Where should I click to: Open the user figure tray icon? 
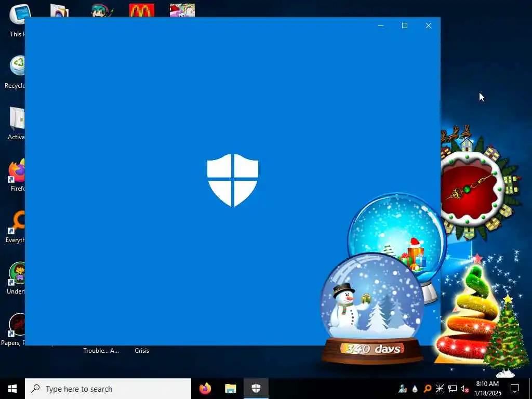pos(403,389)
